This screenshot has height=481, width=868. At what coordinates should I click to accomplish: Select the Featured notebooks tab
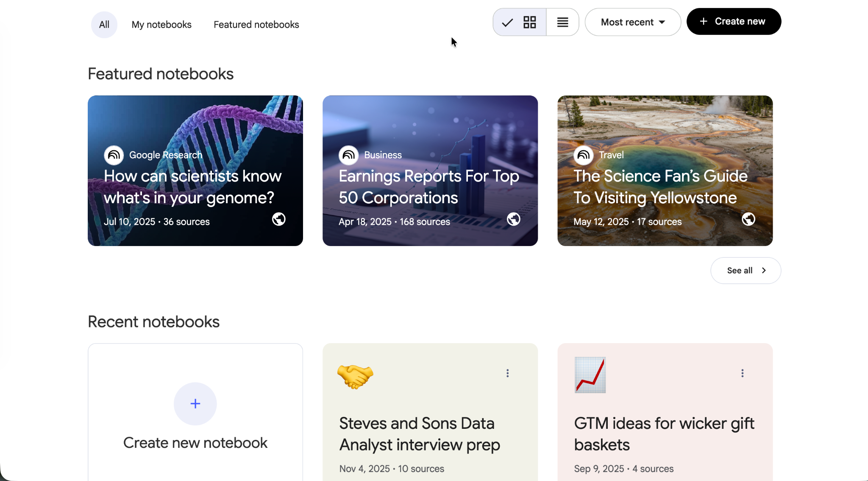tap(256, 25)
